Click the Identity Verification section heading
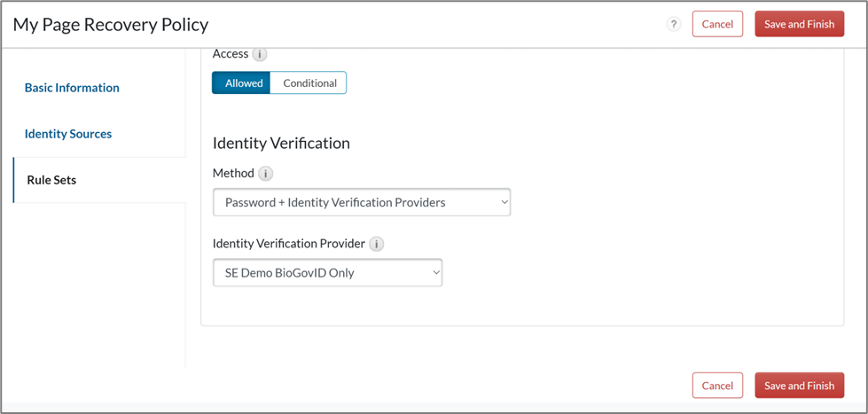 [x=281, y=143]
